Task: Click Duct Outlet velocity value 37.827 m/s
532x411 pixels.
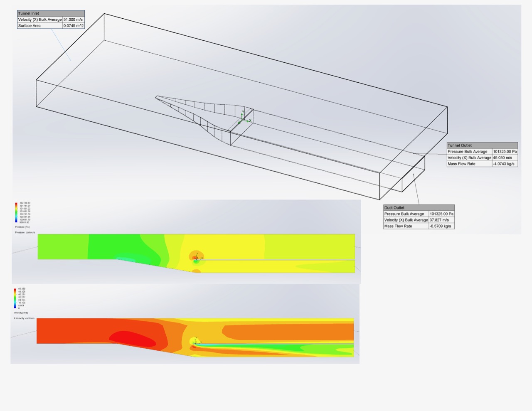Action: (x=441, y=220)
